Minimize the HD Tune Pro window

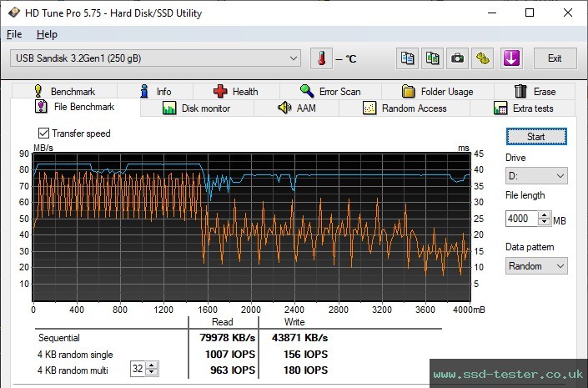(x=492, y=13)
